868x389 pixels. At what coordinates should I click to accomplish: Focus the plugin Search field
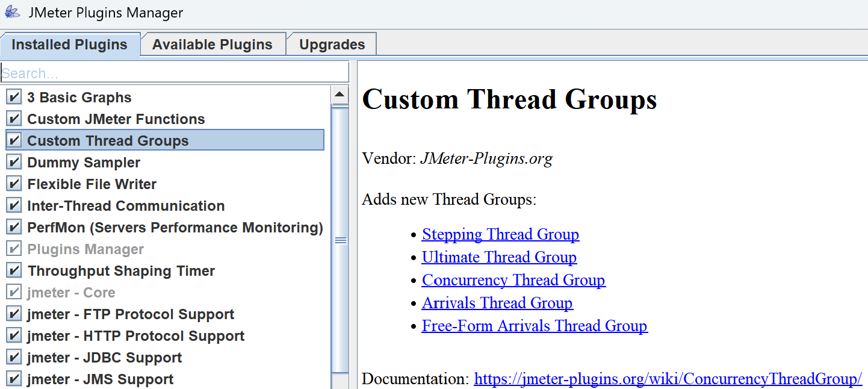[x=175, y=73]
